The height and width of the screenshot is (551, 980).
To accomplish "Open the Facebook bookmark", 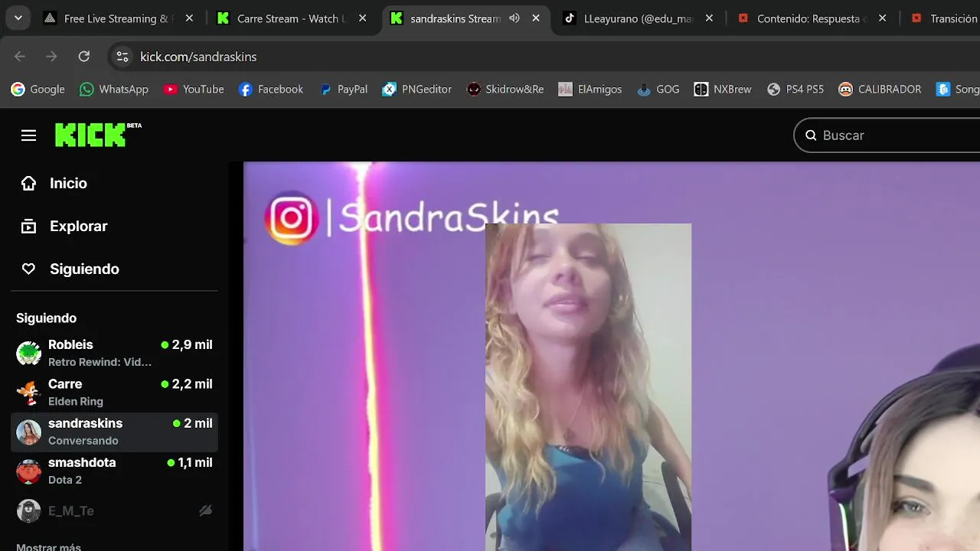I will [x=271, y=90].
